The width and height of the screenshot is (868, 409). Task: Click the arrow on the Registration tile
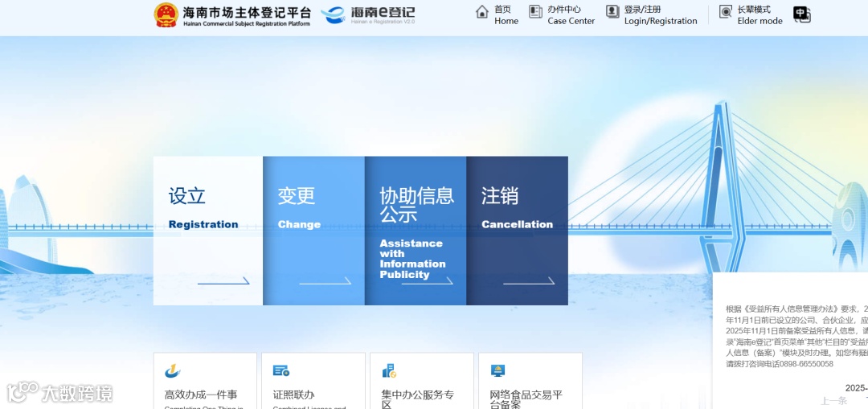[x=223, y=281]
